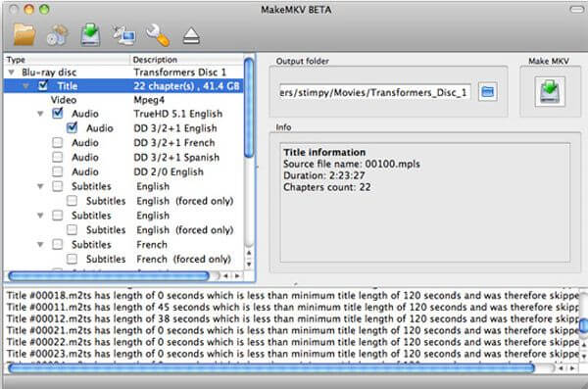This screenshot has width=588, height=389.
Task: Open preferences with the wrench icon
Action: tap(158, 35)
